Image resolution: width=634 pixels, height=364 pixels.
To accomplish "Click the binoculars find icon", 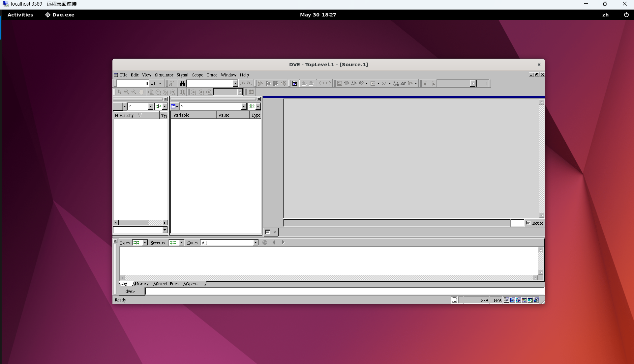I will [x=182, y=83].
